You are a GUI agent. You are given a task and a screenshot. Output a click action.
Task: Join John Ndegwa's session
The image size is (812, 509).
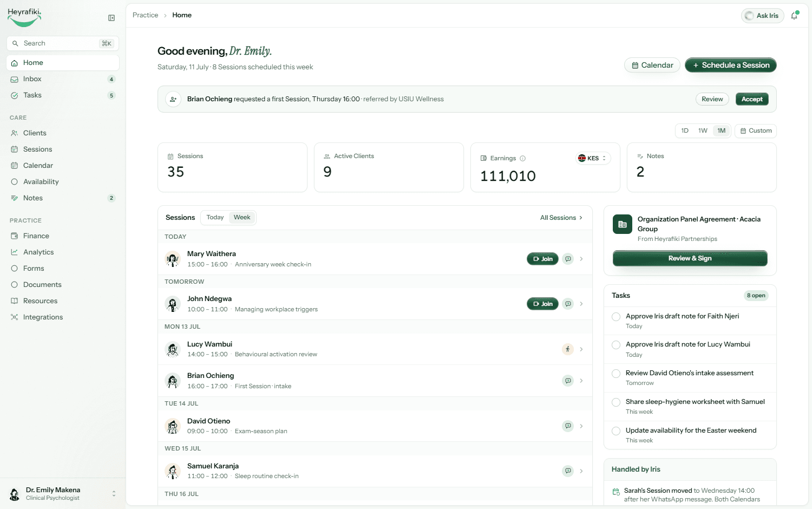pyautogui.click(x=542, y=304)
